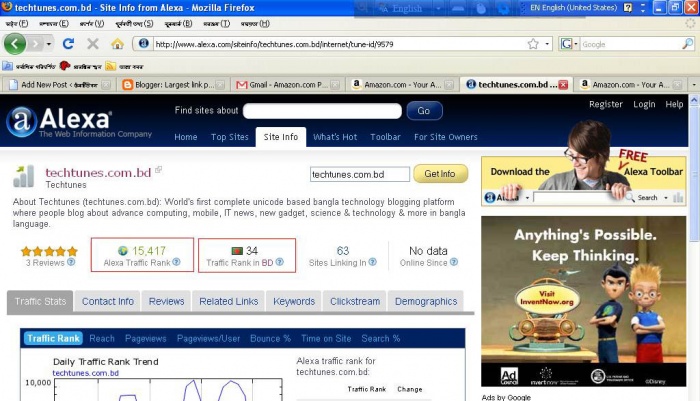Click the techtunes.com.bd chart legend link
Screen dimensions: 700x401
click(86, 373)
